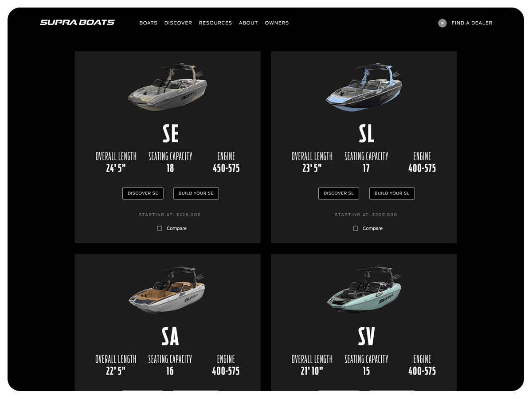This screenshot has width=532, height=399.
Task: Open the Discover menu
Action: [x=178, y=23]
